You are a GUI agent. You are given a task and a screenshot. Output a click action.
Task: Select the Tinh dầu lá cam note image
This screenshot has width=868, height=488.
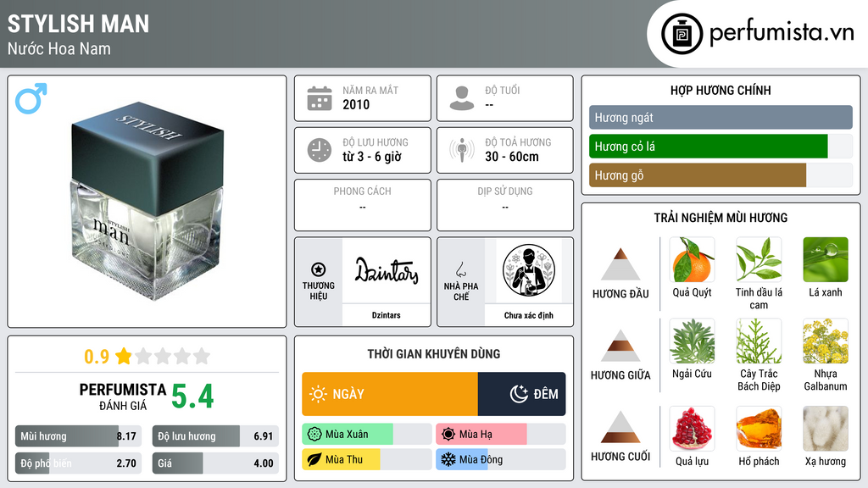pyautogui.click(x=759, y=260)
